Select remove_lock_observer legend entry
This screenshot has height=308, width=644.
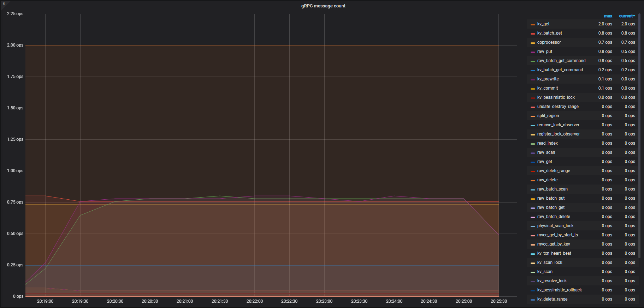(558, 125)
